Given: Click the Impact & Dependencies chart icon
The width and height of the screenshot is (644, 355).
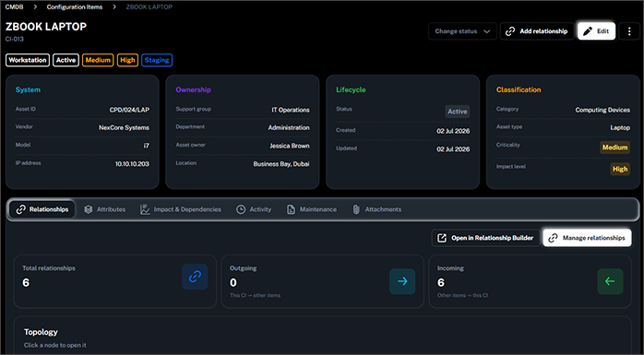Looking at the screenshot, I should point(145,209).
